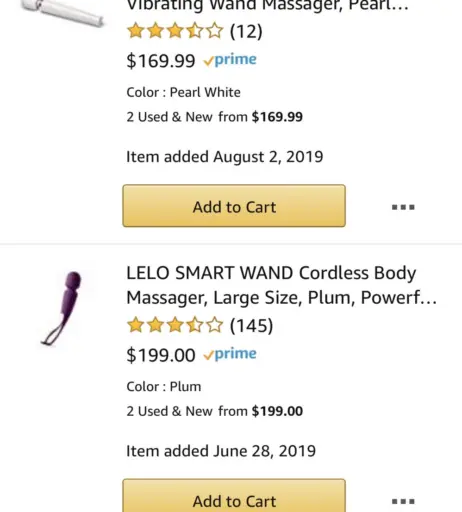Add the LELO Smart Wand to cart
Viewport: 462px width, 512px height.
[x=234, y=496]
